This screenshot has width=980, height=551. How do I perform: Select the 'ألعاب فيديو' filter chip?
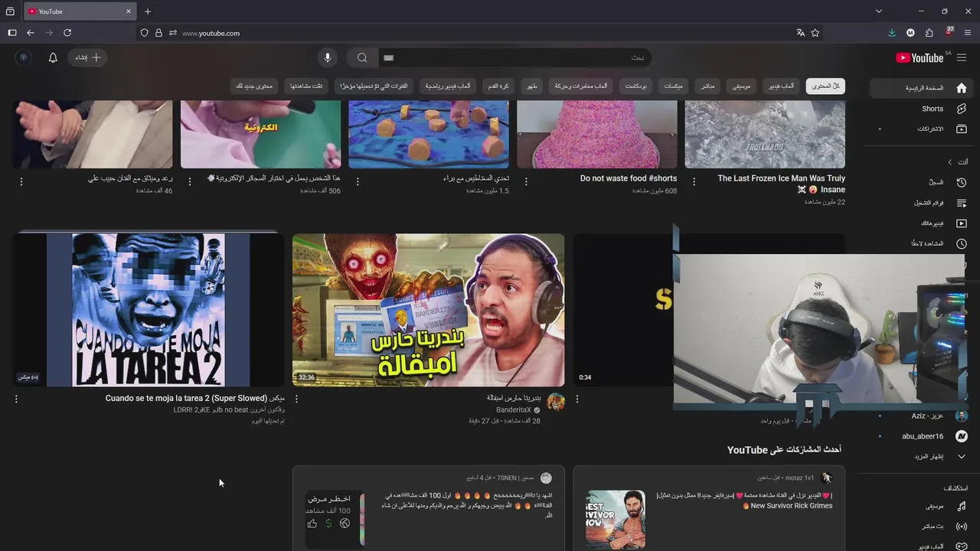782,86
